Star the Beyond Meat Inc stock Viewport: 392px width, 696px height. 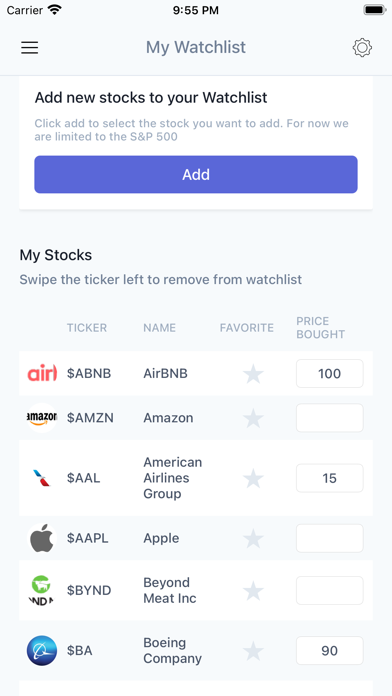point(253,591)
